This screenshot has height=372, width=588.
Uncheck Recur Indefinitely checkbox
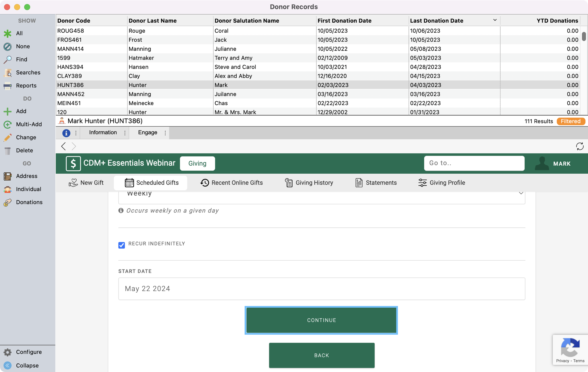coord(121,245)
